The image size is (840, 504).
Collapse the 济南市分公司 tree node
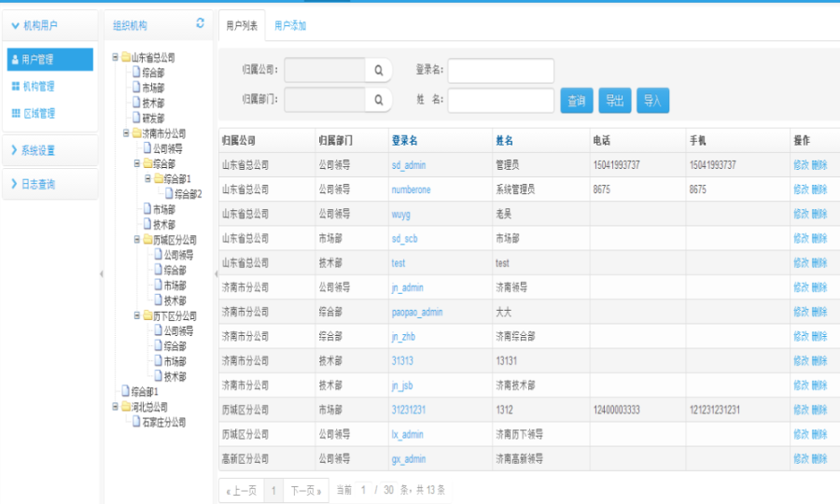click(x=126, y=133)
